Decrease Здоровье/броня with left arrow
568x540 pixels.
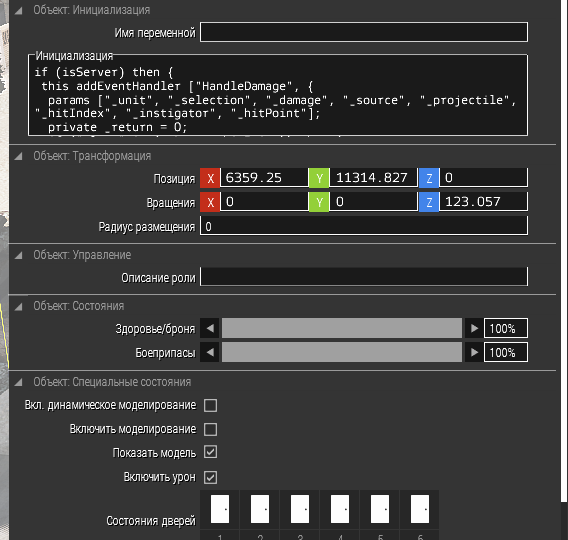210,328
